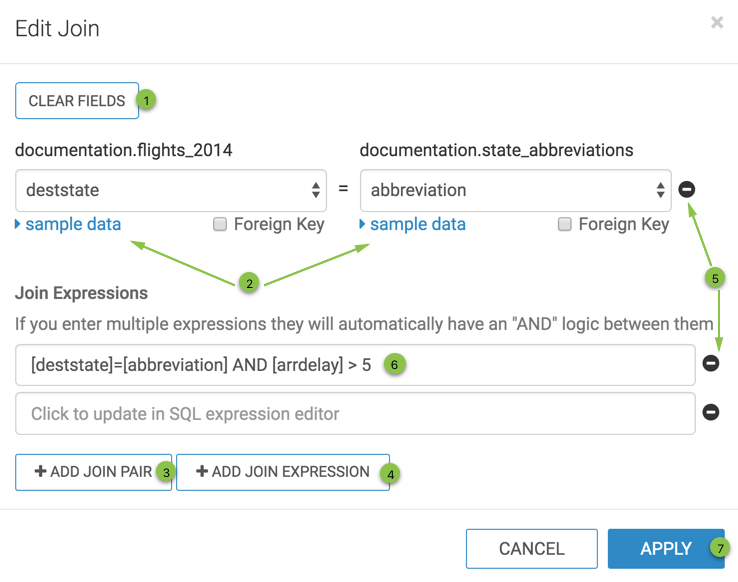This screenshot has height=582, width=738.
Task: Click the existing arrdelay join expression field
Action: pos(355,365)
